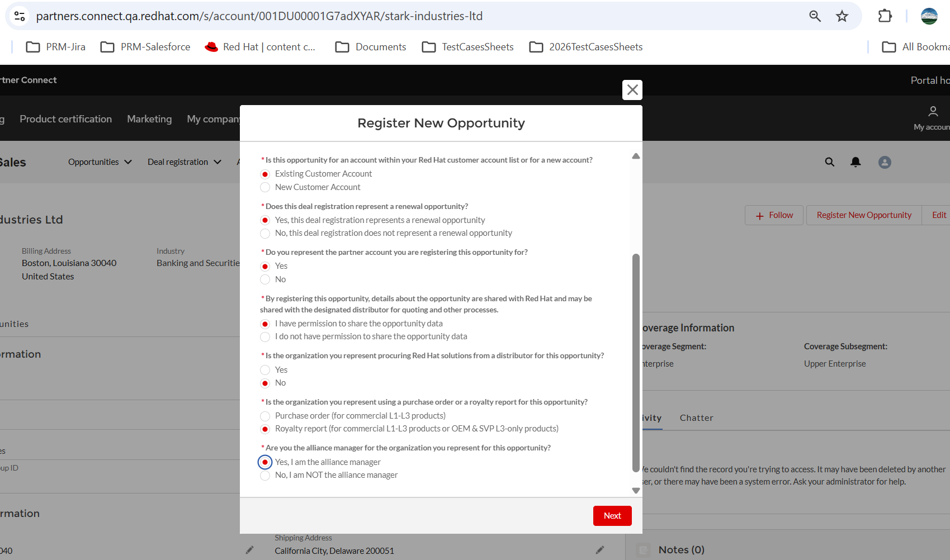Click the dialog scrollbar down arrow

(x=636, y=490)
